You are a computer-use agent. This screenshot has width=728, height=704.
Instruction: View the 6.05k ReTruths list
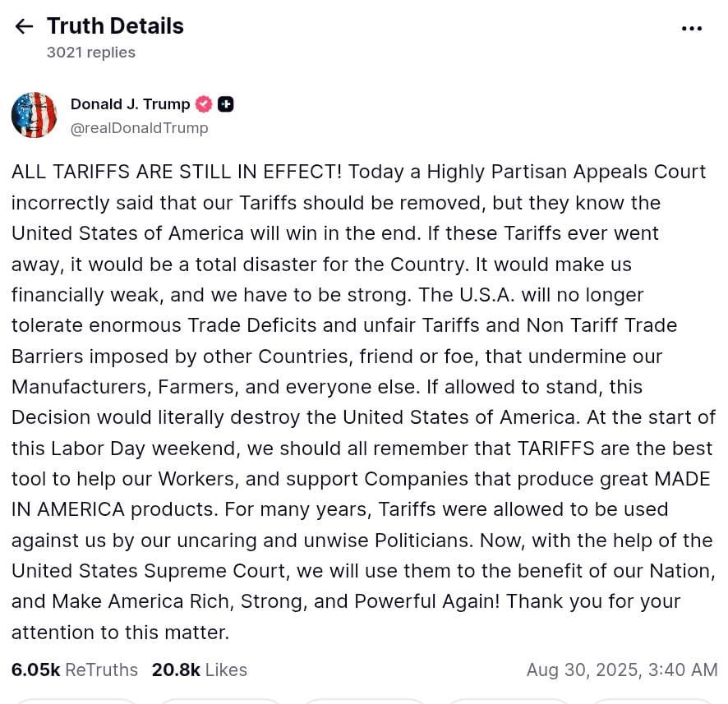[x=75, y=669]
